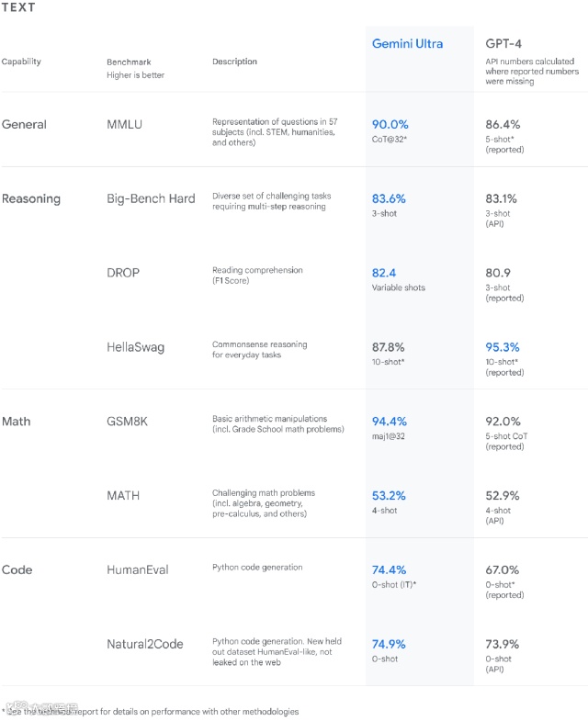Click the MATH benchmark name

click(x=123, y=496)
